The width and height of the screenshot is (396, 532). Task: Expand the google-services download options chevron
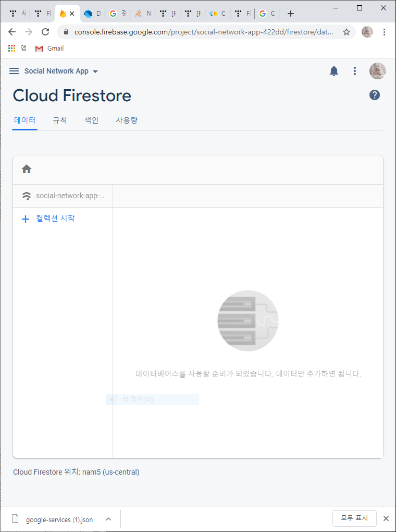(108, 519)
